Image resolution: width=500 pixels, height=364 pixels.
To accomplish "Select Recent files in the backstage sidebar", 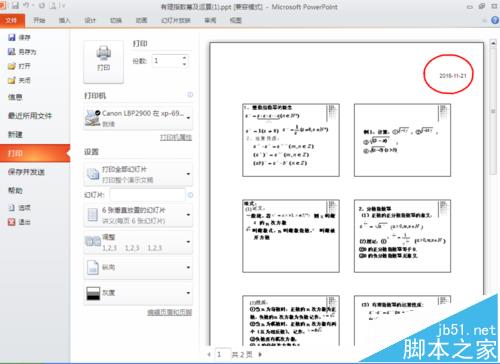I will (30, 116).
